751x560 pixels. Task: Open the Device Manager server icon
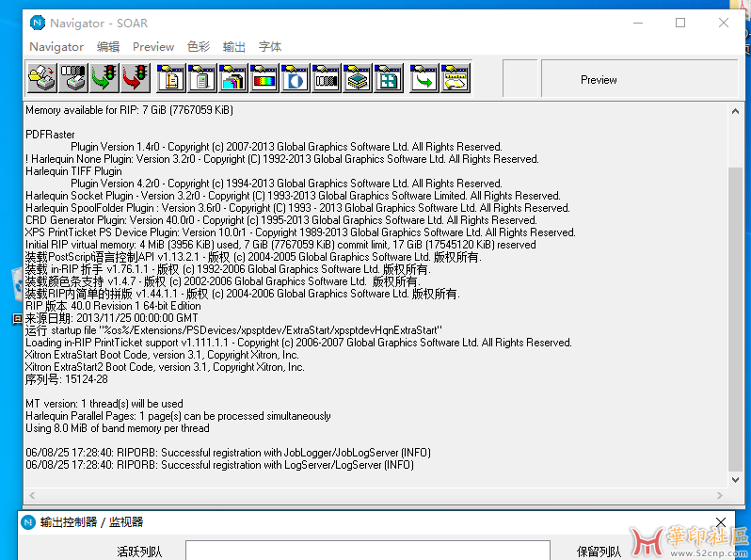coord(201,78)
